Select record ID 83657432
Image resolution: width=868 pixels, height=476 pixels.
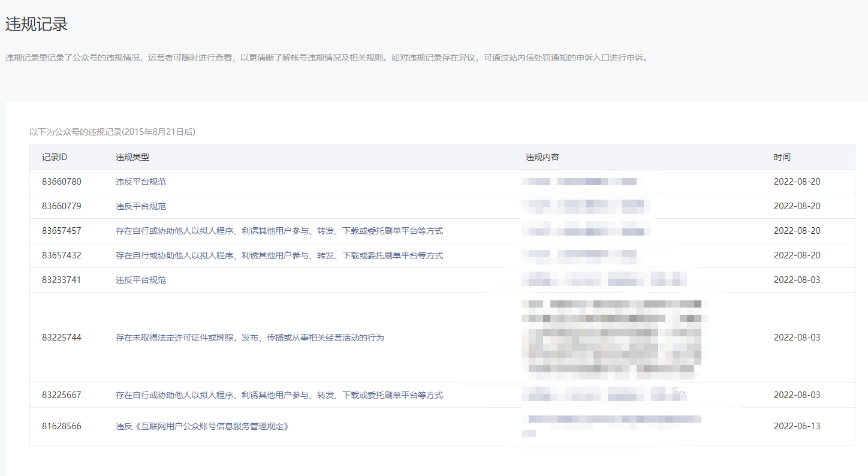click(x=62, y=255)
